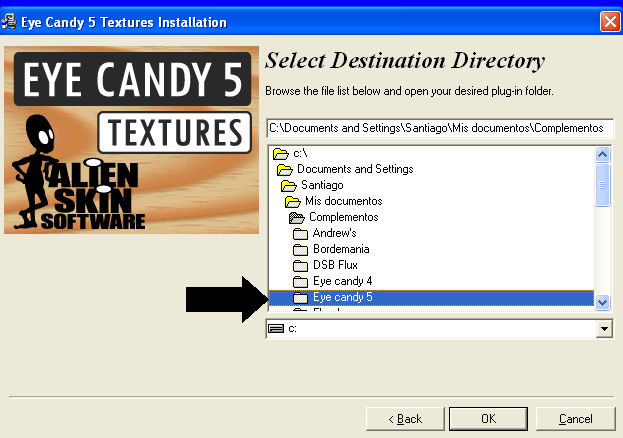
Task: Open the c: drive dropdown arrow
Action: pyautogui.click(x=603, y=329)
